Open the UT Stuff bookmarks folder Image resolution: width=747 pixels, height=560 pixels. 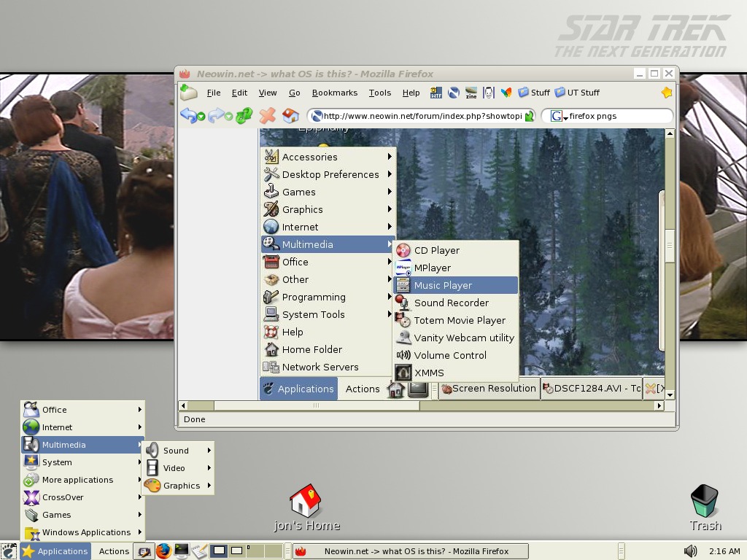click(577, 93)
